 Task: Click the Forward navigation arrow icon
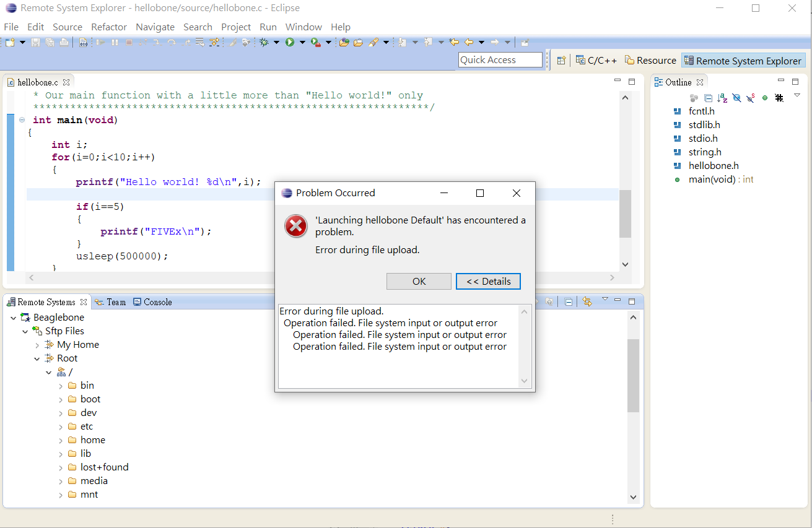coord(495,42)
